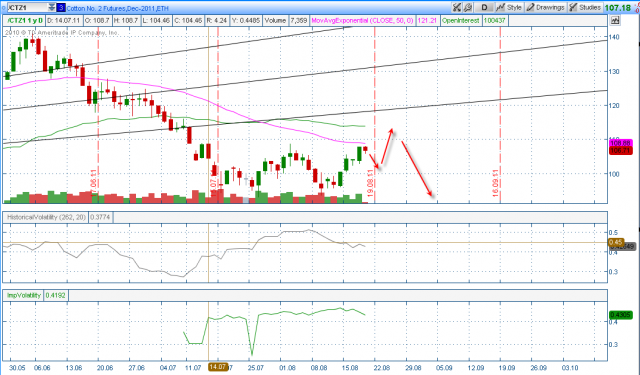
Task: Click the 'O: 108.7' open value
Action: pos(97,20)
